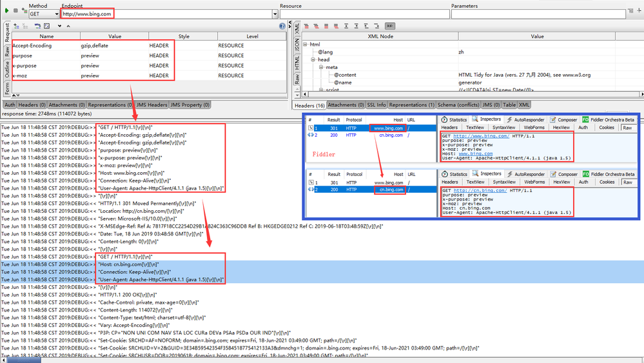Open the vertical Outline request tab

click(x=7, y=70)
